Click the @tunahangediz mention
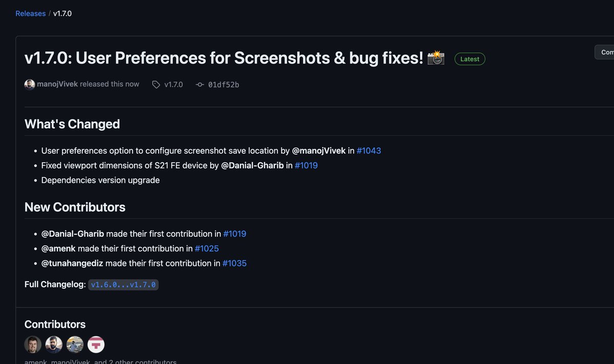614x364 pixels. pos(72,263)
